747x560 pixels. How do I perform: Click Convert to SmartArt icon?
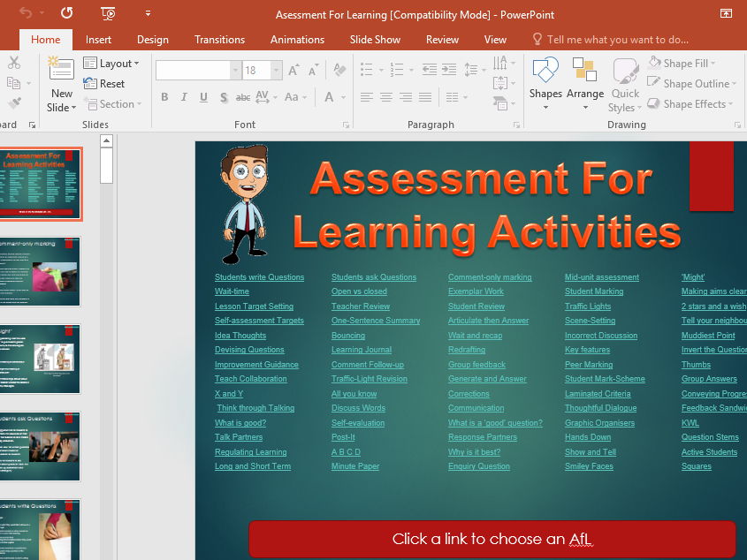pos(500,103)
